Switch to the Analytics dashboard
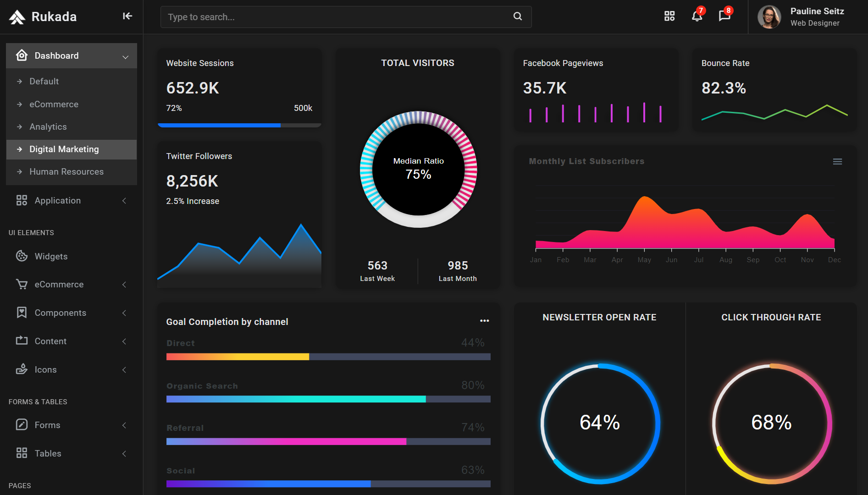This screenshot has height=495, width=868. point(47,126)
